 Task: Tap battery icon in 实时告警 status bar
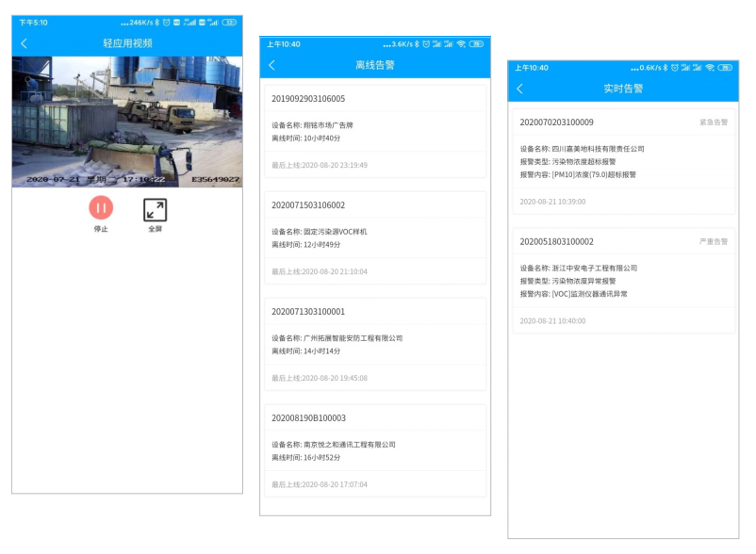tap(726, 68)
